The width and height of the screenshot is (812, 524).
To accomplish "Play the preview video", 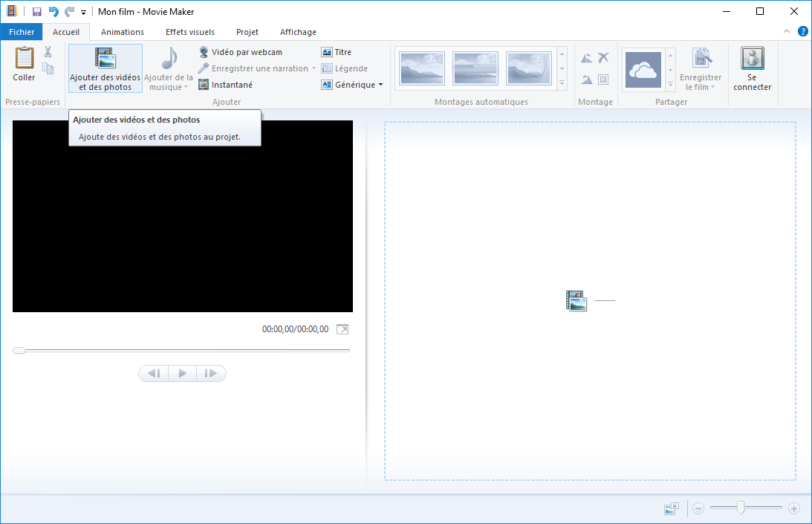I will 182,373.
